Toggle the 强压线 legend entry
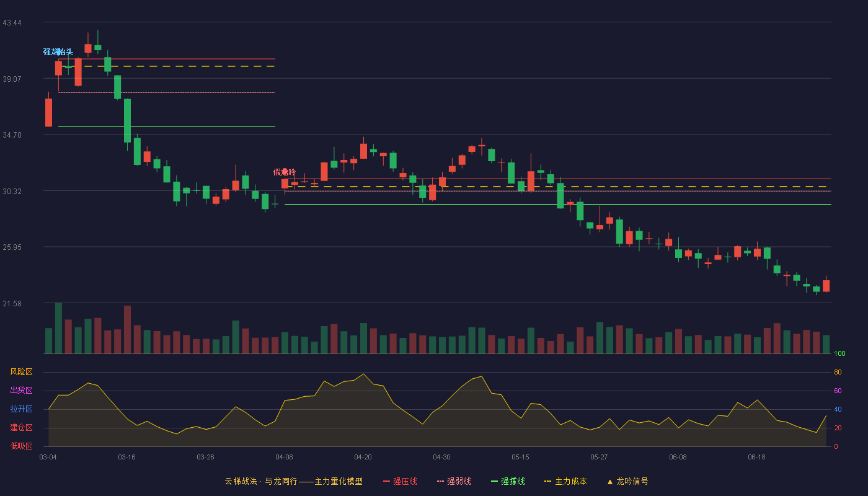 (x=400, y=481)
